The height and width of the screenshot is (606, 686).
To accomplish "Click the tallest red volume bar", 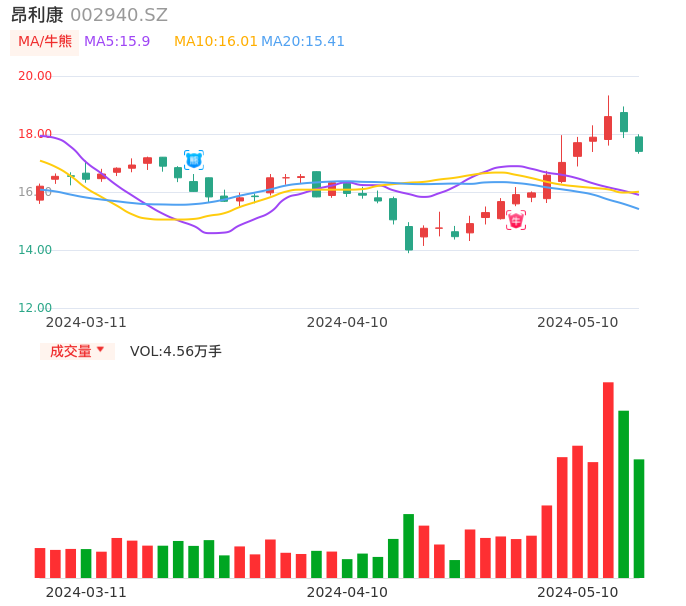I will pyautogui.click(x=608, y=480).
